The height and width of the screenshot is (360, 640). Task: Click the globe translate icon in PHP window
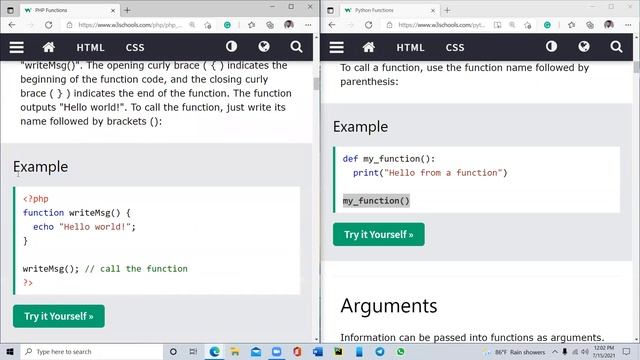pos(264,47)
